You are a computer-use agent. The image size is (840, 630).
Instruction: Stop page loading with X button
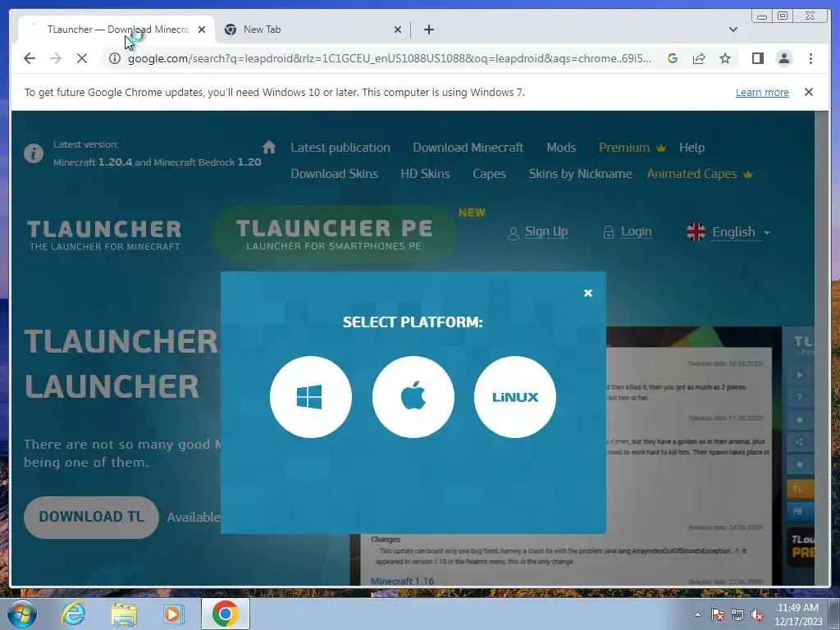82,58
